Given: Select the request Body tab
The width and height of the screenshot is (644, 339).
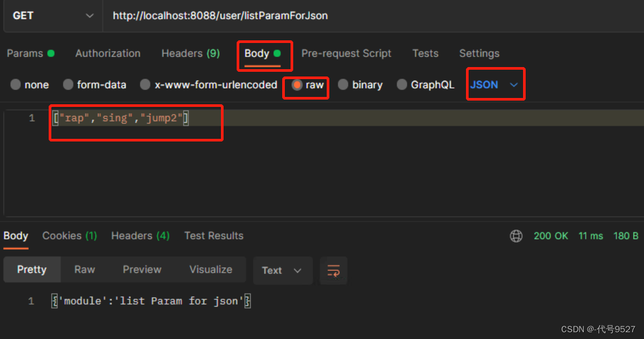Looking at the screenshot, I should click(x=263, y=53).
